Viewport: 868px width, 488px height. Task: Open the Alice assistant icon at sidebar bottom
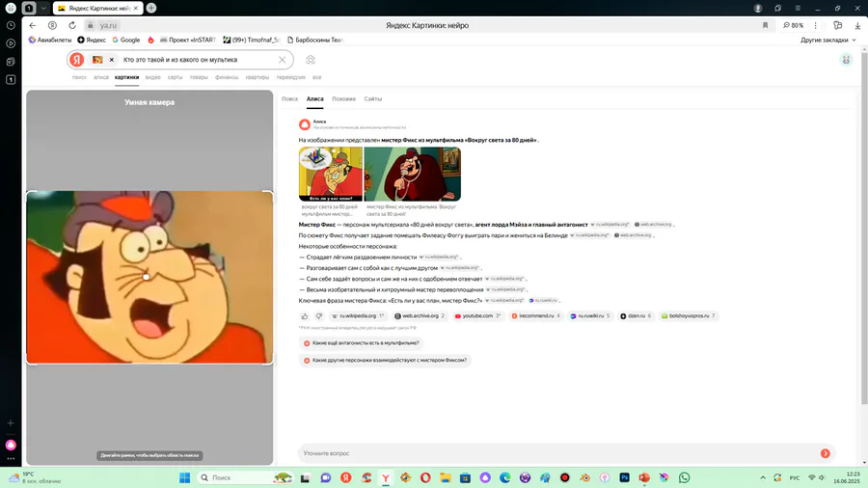coord(11,445)
